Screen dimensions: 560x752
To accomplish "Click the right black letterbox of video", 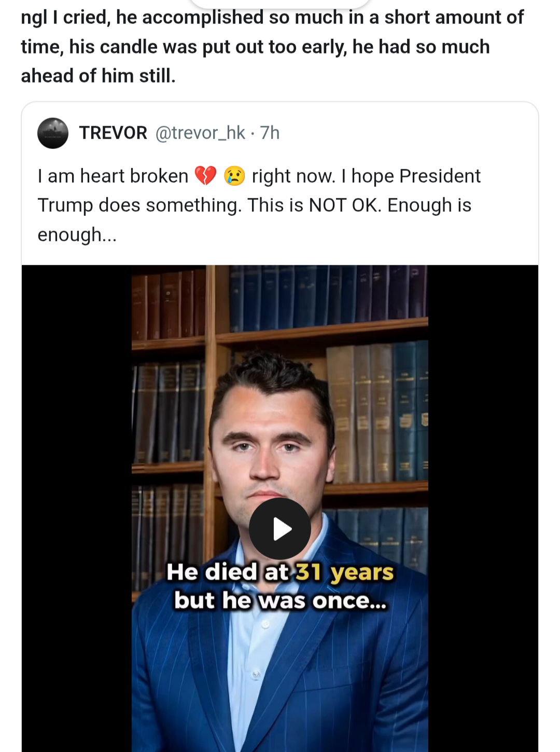I will point(483,509).
